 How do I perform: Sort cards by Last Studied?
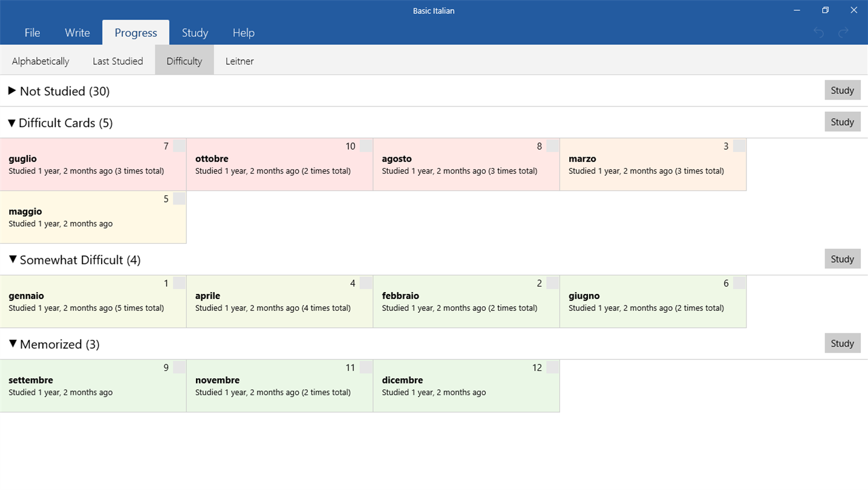(x=118, y=61)
